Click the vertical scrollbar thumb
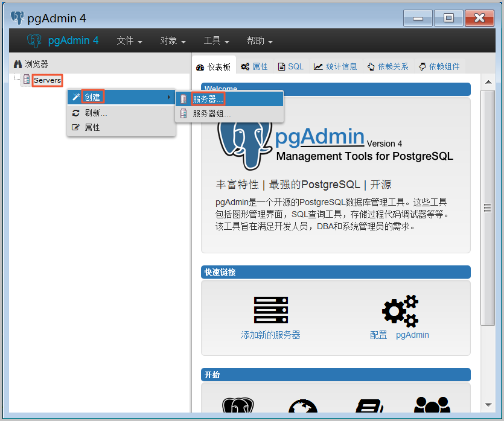 pos(488,207)
